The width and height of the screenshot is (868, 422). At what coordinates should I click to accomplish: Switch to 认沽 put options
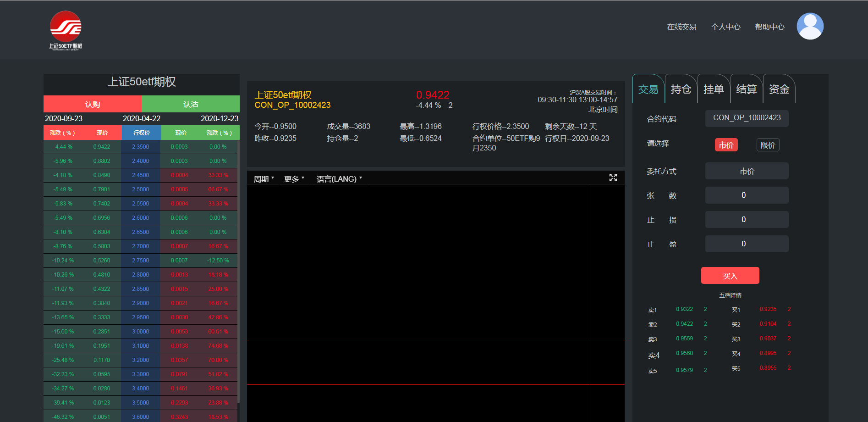coord(191,104)
